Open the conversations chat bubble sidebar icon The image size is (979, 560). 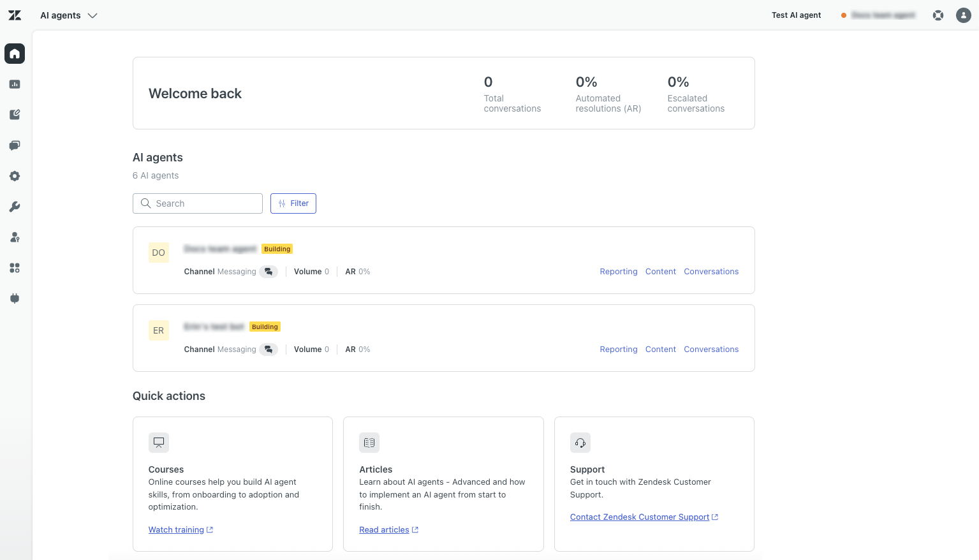[x=15, y=145]
